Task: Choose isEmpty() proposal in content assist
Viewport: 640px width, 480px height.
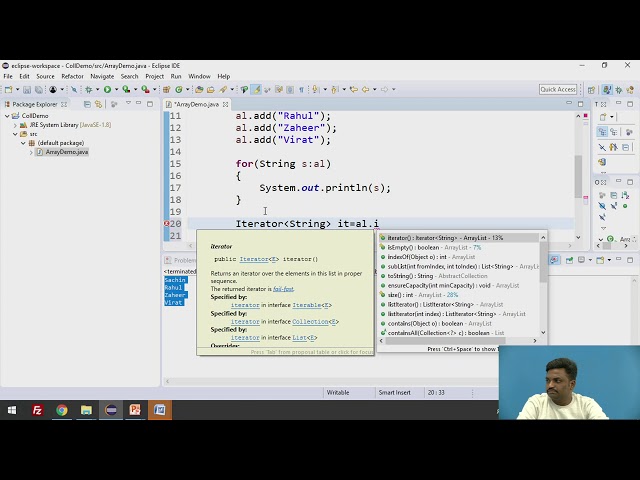Action: click(x=459, y=247)
